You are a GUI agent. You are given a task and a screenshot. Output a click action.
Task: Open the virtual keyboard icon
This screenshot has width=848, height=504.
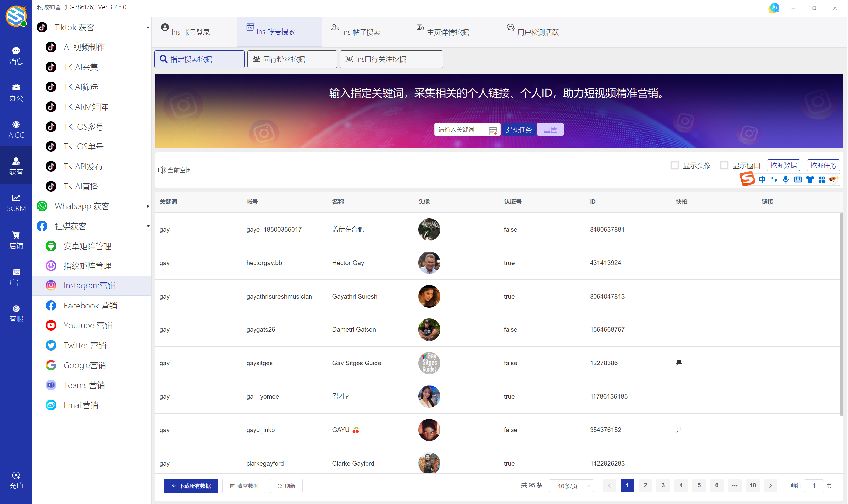click(797, 179)
